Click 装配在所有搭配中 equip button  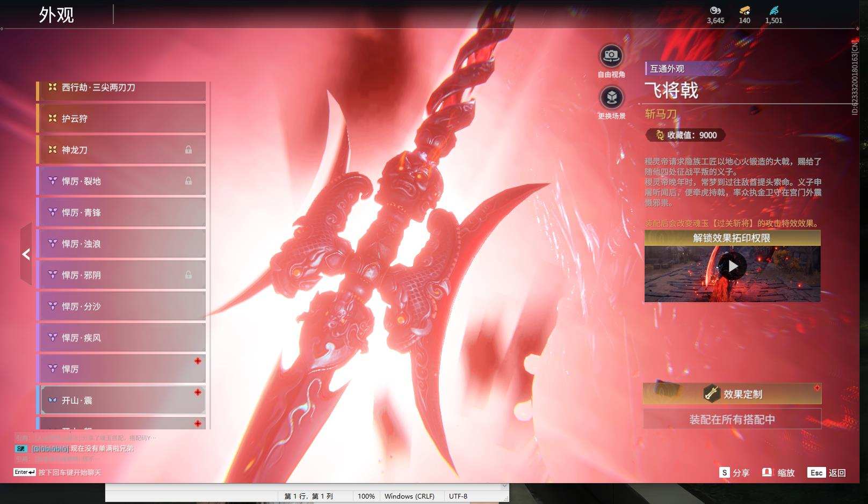(732, 419)
